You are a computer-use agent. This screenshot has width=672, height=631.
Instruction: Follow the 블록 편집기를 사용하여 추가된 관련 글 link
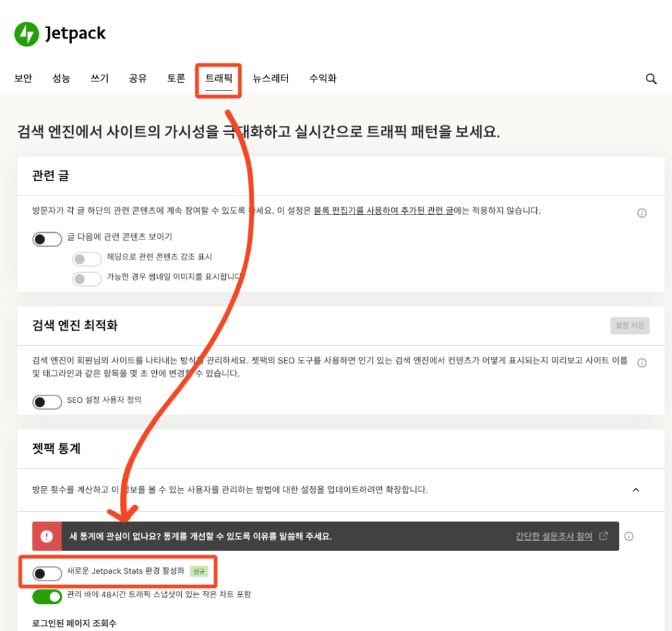pos(383,211)
